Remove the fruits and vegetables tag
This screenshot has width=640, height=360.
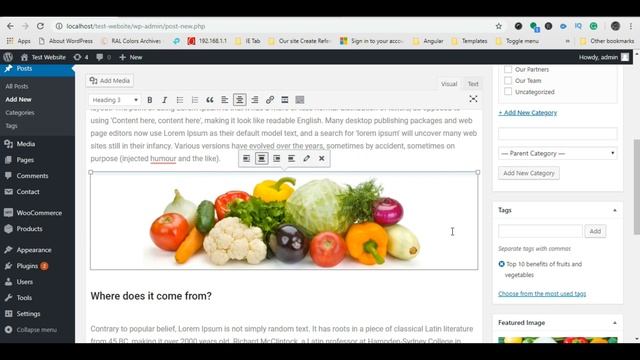pyautogui.click(x=502, y=264)
